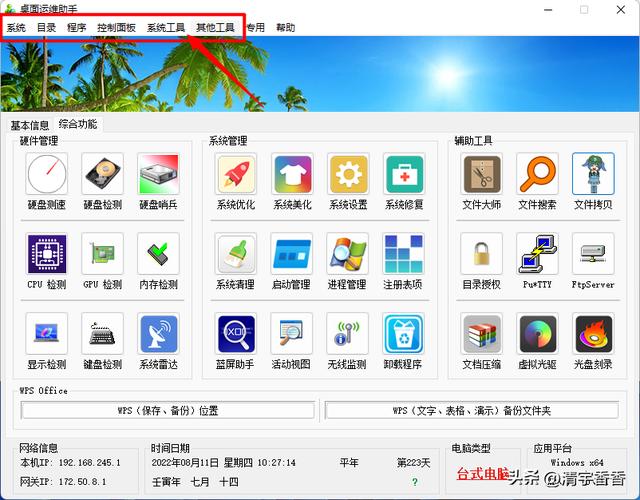This screenshot has width=640, height=500.
Task: Open the 文档压缩 archive icon
Action: click(x=482, y=334)
